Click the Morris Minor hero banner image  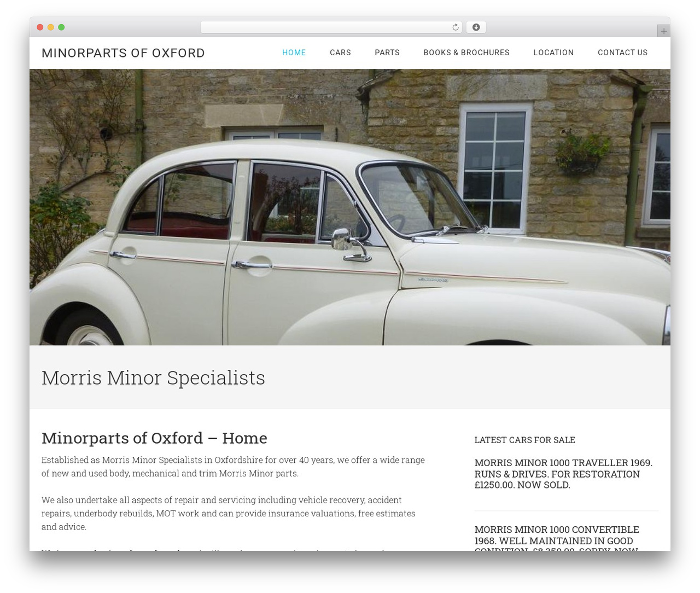tap(350, 207)
